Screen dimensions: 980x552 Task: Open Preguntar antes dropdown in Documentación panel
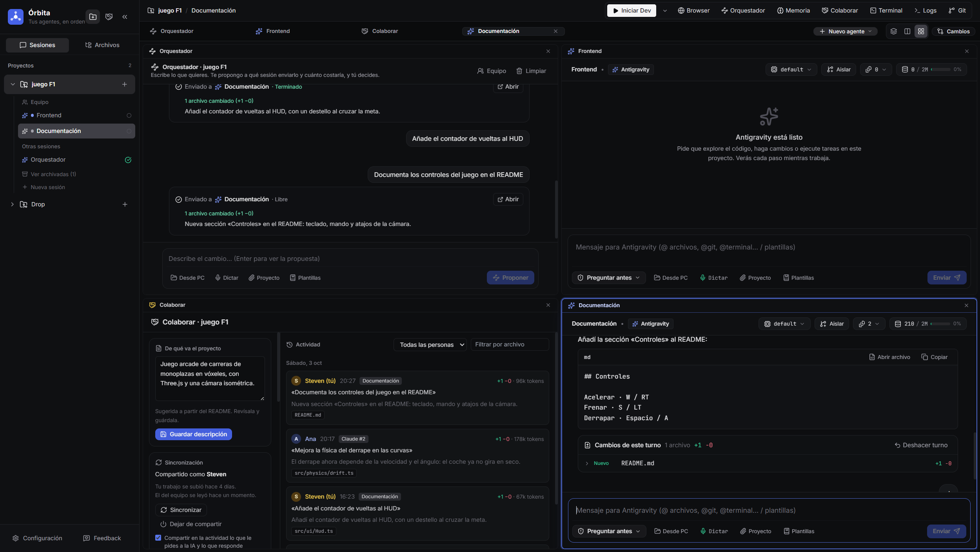coord(609,531)
